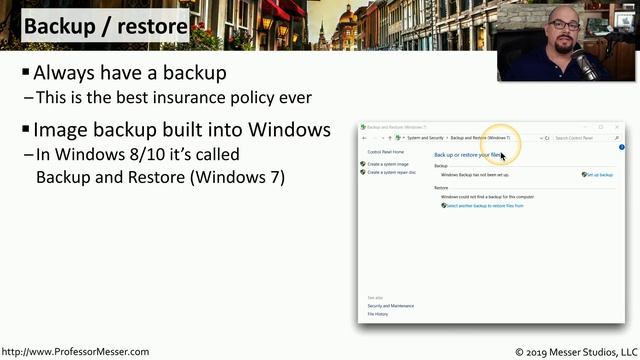Click the presenter webcam video thumbnail

[x=566, y=41]
